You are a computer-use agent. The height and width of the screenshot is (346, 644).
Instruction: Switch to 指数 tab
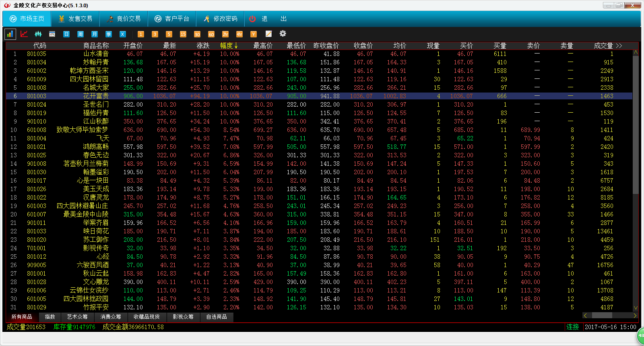point(50,317)
